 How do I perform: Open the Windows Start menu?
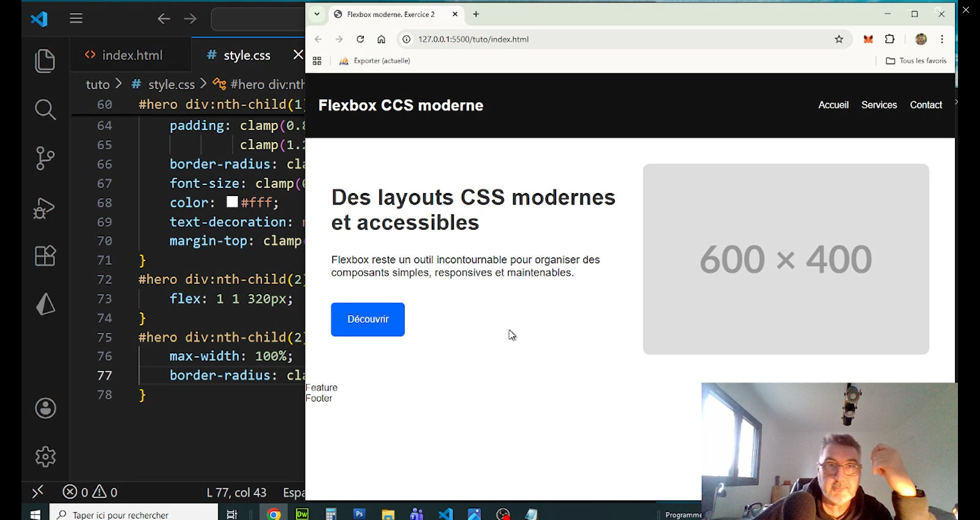tap(35, 514)
